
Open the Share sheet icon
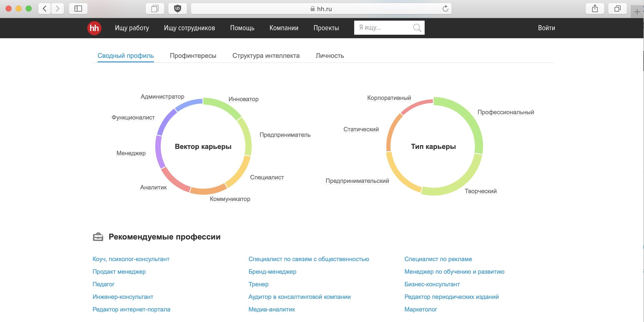point(595,9)
